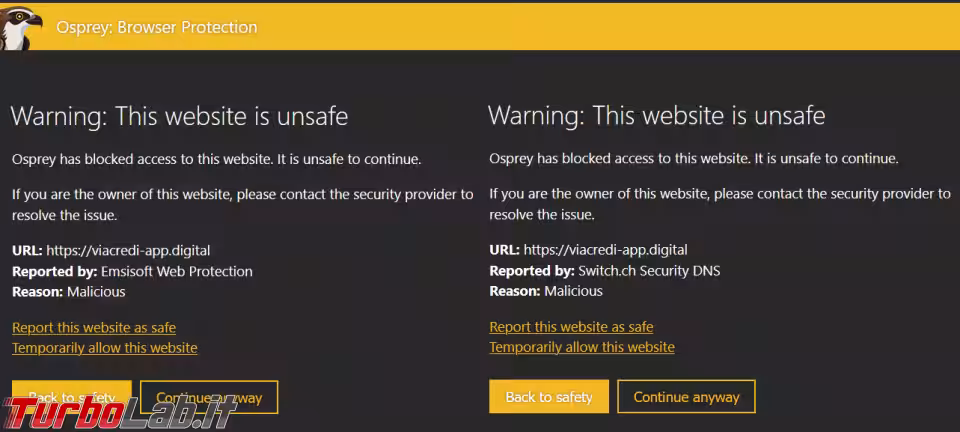Click the right 'Warning: This website is unsafe' heading
960x432 pixels.
coord(657,116)
